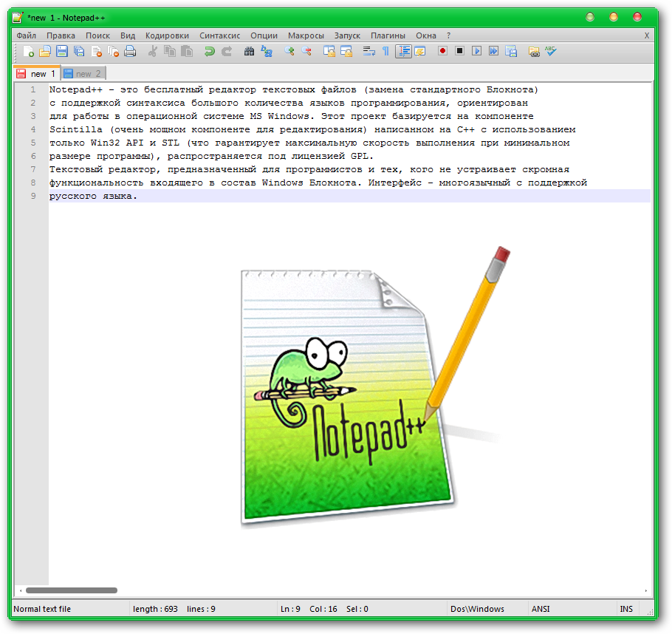Toggle the indent guide button
The height and width of the screenshot is (634, 672).
point(403,52)
